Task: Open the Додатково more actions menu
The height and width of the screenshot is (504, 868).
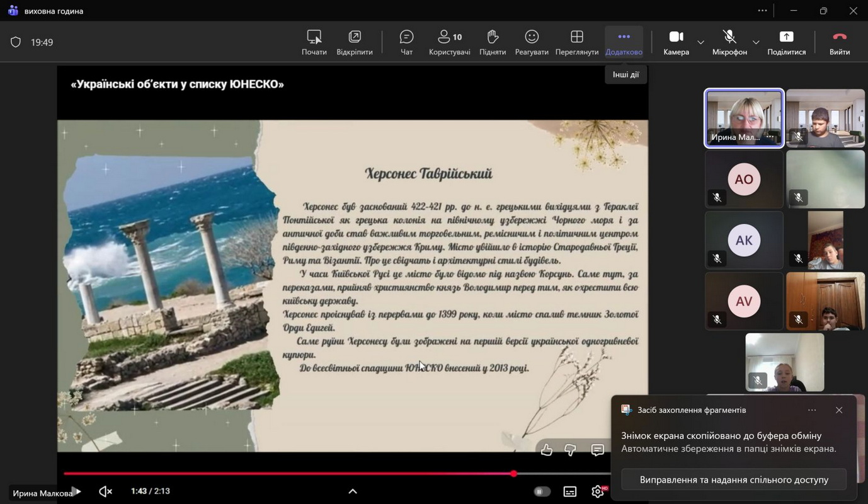Action: click(x=624, y=42)
